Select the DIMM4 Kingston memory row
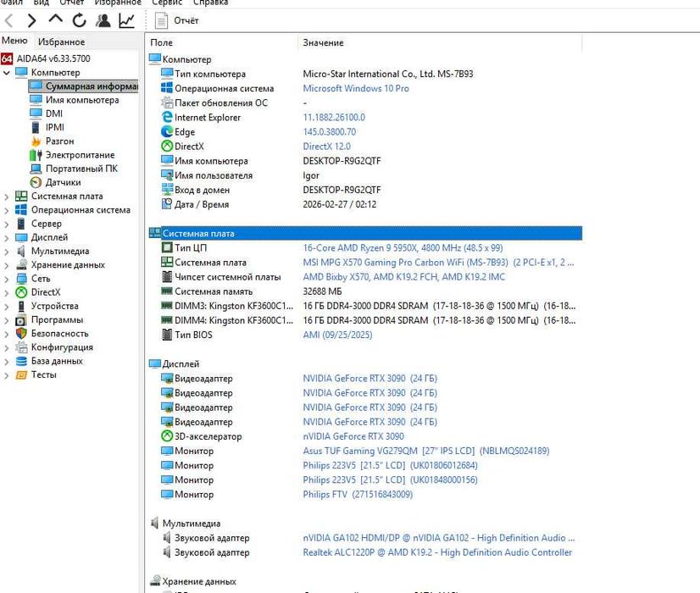The height and width of the screenshot is (593, 700). pos(368,320)
